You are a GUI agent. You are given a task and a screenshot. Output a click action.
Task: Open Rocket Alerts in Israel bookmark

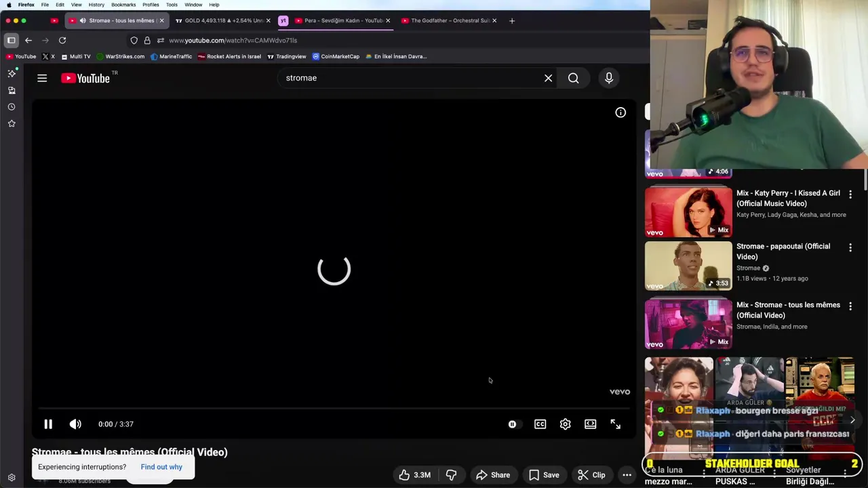click(x=229, y=57)
